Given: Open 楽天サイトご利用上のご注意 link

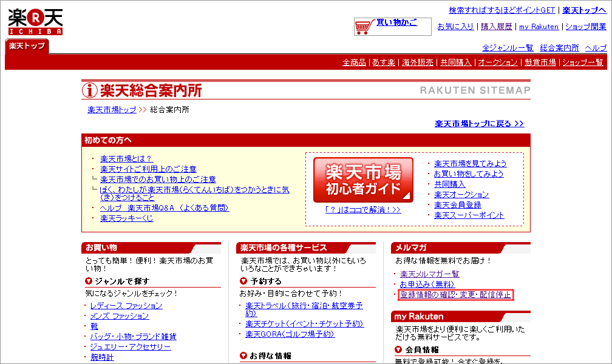Looking at the screenshot, I should coord(148,169).
